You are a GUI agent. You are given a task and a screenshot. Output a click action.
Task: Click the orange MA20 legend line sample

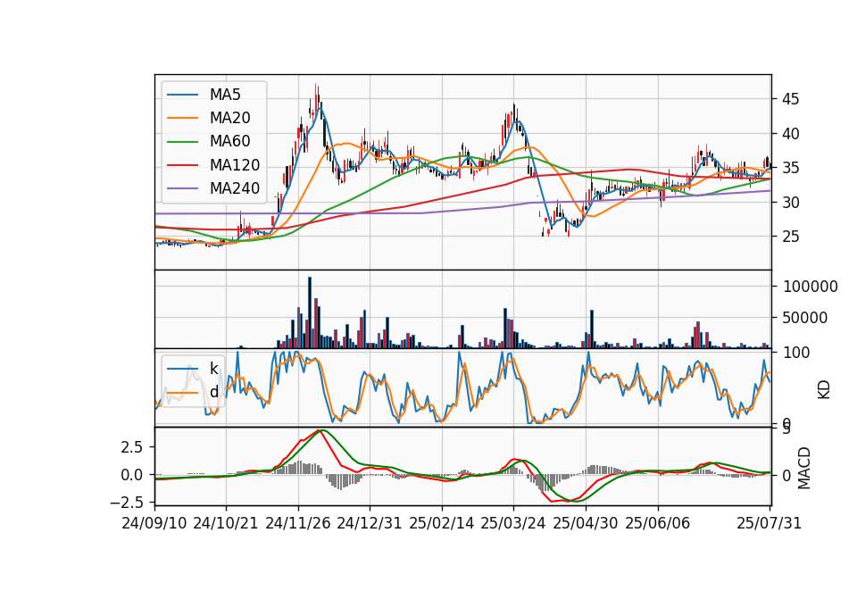point(182,118)
